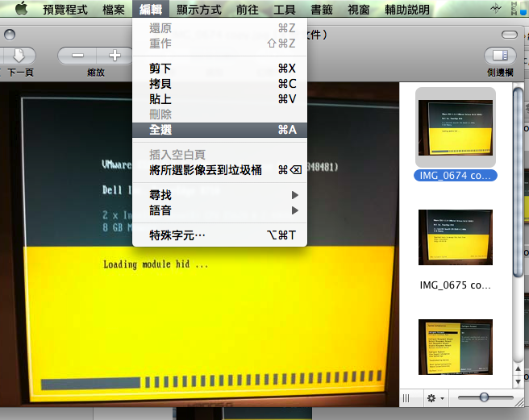
Task: Expand the 語音 submenu
Action: click(219, 210)
